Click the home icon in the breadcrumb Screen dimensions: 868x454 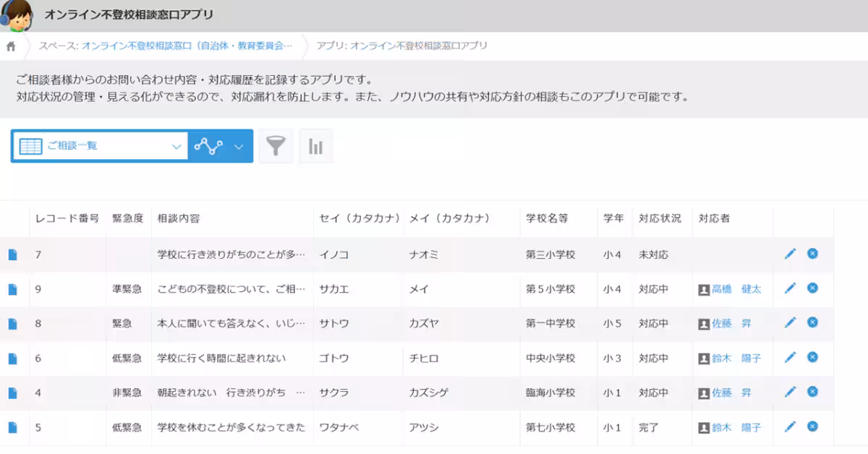point(10,45)
